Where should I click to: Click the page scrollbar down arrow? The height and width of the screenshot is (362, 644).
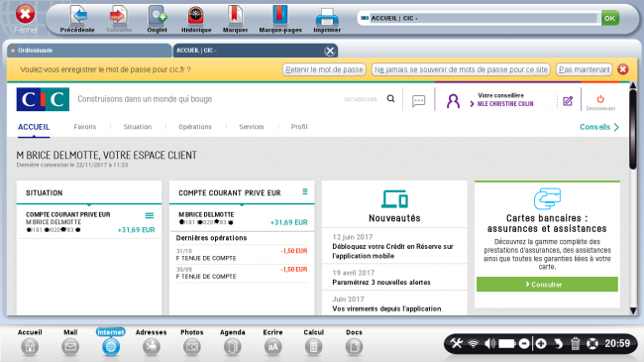(x=633, y=311)
